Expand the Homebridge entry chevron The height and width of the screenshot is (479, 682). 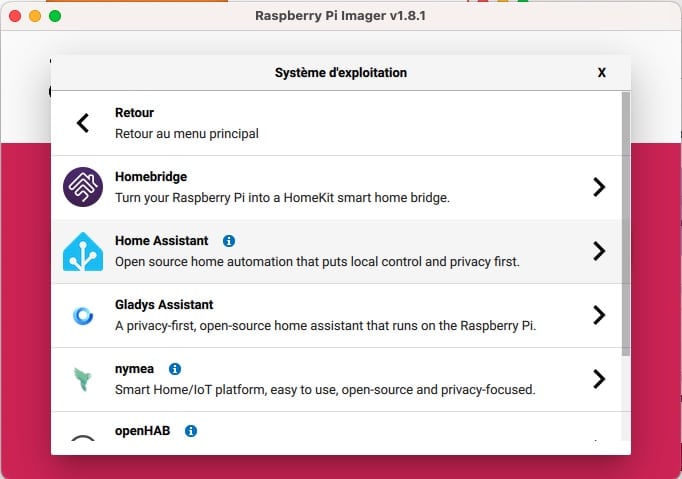coord(598,187)
